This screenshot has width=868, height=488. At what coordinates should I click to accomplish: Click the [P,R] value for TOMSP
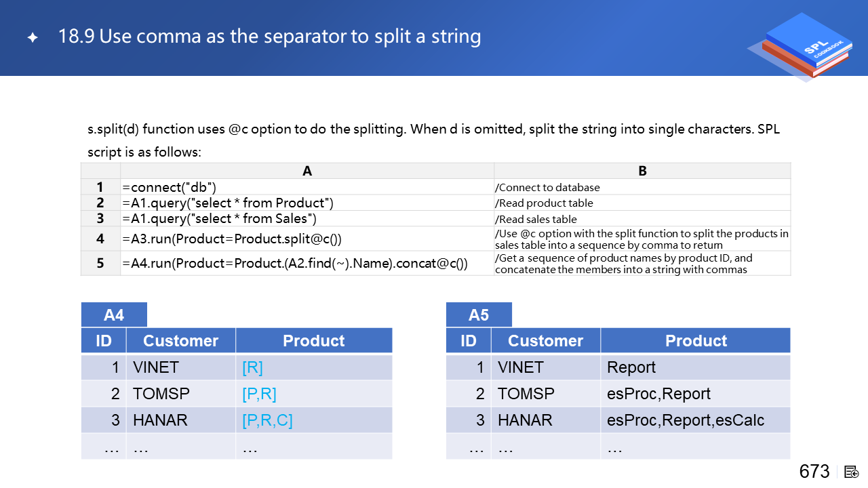pos(259,394)
